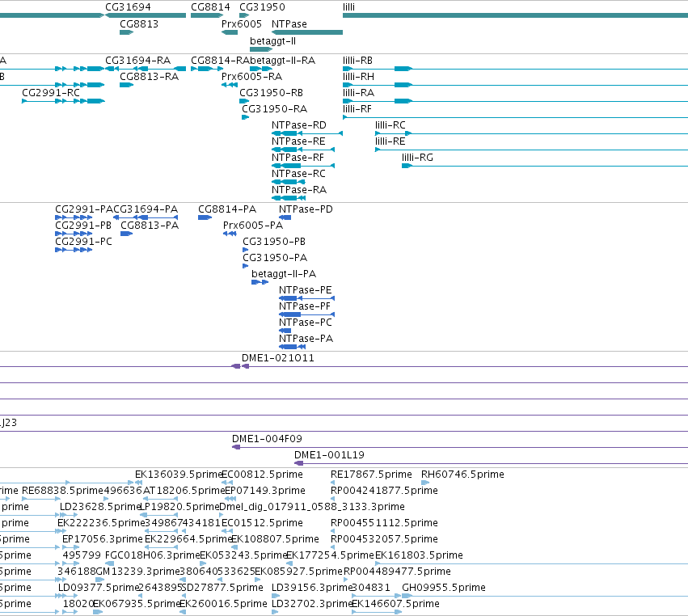Click the CG31950-PA protein label
The width and height of the screenshot is (688, 616).
[x=275, y=258]
